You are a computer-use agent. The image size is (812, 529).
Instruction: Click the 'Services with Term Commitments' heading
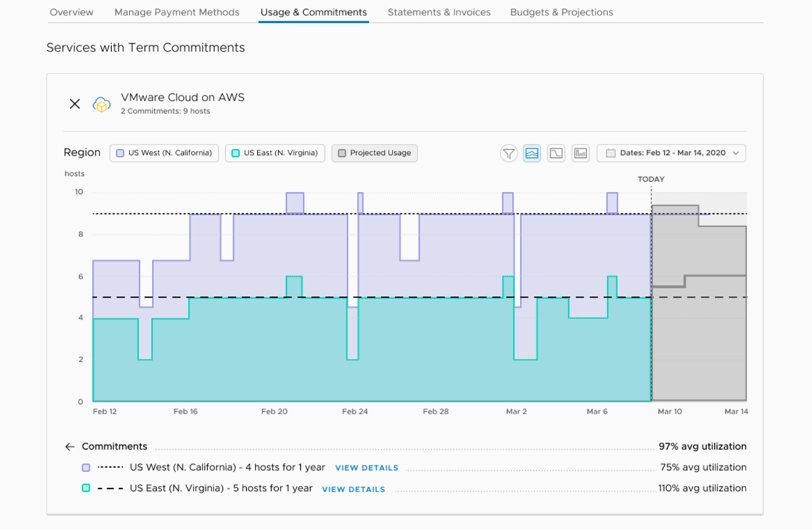pyautogui.click(x=146, y=47)
